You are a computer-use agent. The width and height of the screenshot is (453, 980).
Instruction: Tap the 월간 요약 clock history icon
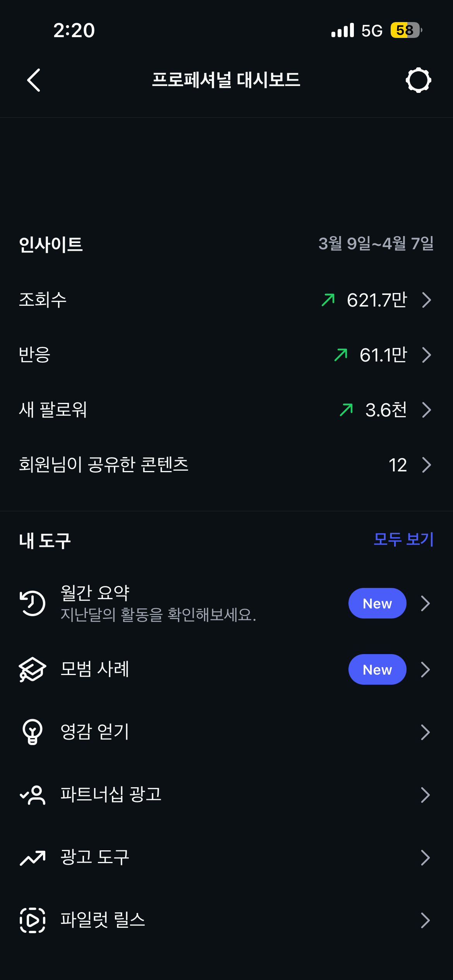tap(33, 603)
